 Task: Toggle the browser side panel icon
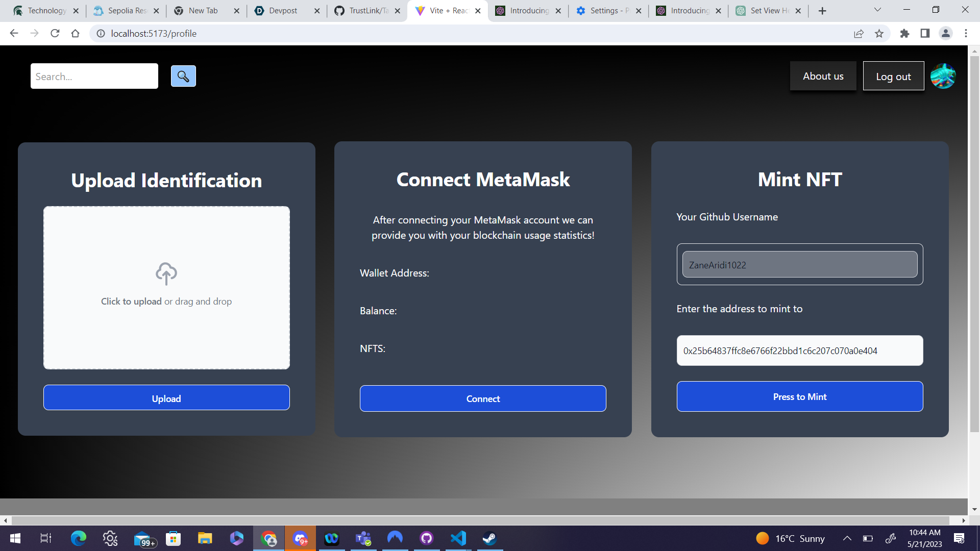tap(925, 34)
